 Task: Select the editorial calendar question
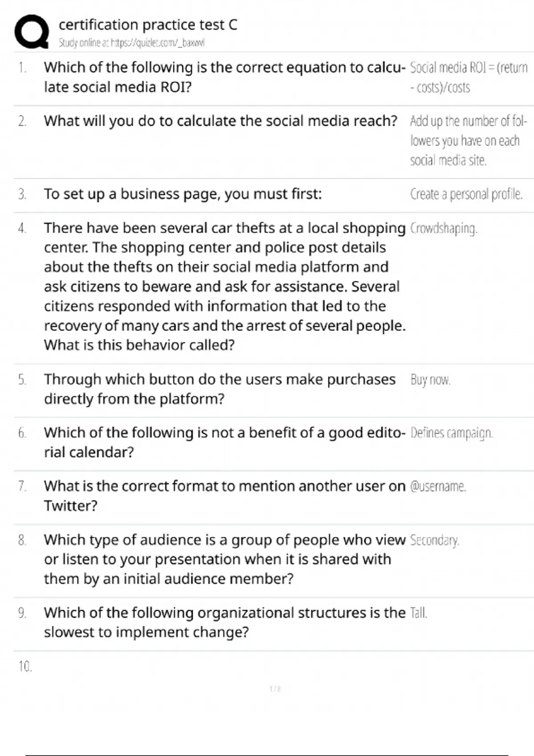(224, 442)
